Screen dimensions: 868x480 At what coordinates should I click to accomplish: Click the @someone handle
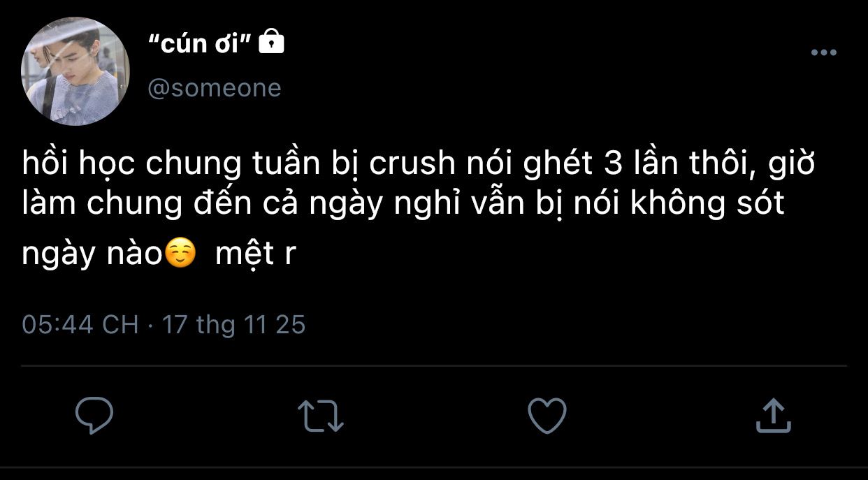(x=215, y=89)
